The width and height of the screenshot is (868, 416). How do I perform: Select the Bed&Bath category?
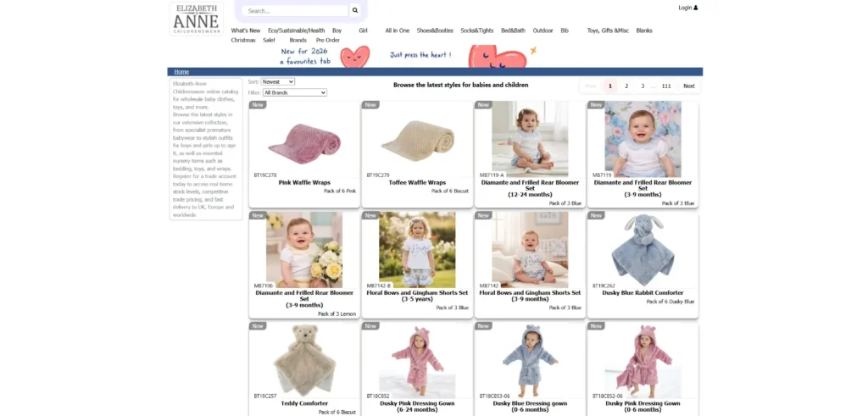pos(513,31)
